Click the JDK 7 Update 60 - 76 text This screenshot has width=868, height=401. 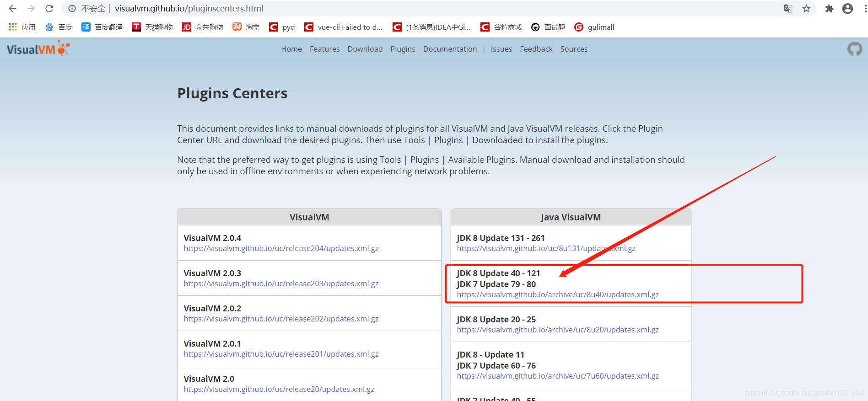[496, 365]
